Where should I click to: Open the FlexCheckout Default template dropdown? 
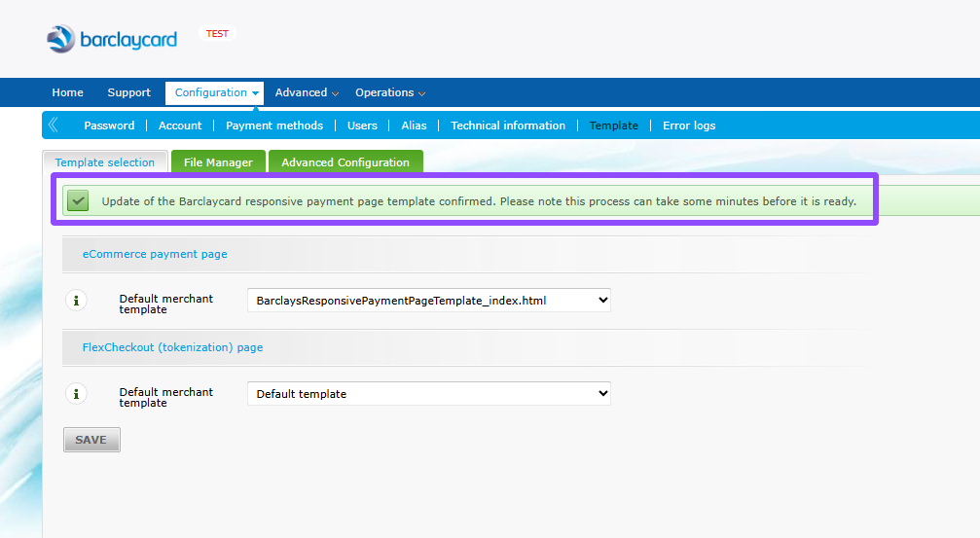pos(429,394)
